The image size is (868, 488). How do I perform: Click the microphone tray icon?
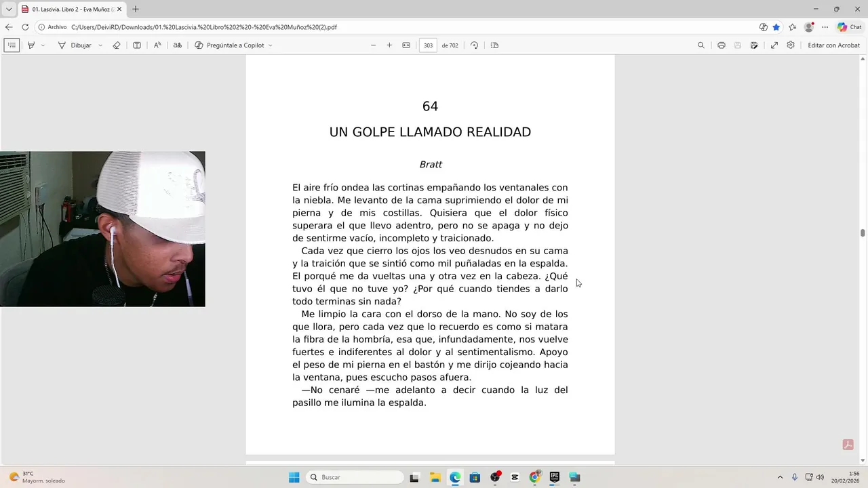tap(795, 477)
